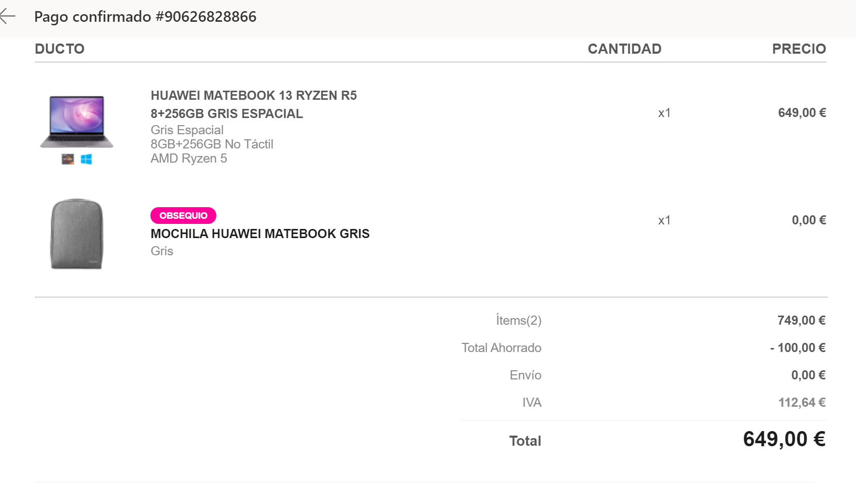Select the IVA tax amount 112,64 €

802,402
